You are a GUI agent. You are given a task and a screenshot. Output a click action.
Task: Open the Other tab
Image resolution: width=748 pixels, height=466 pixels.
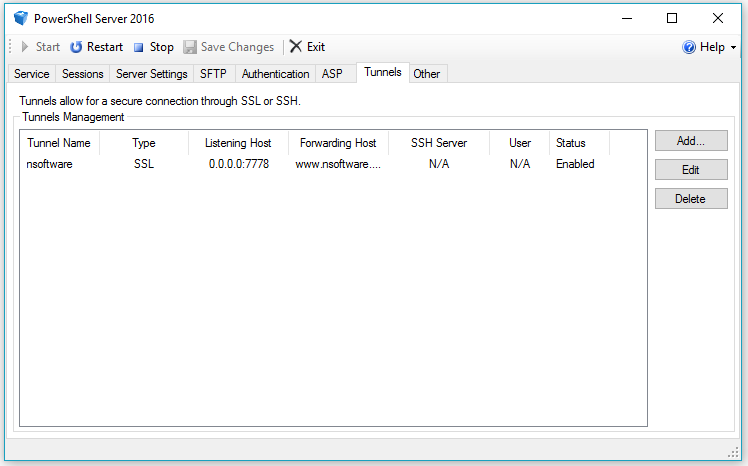[426, 74]
